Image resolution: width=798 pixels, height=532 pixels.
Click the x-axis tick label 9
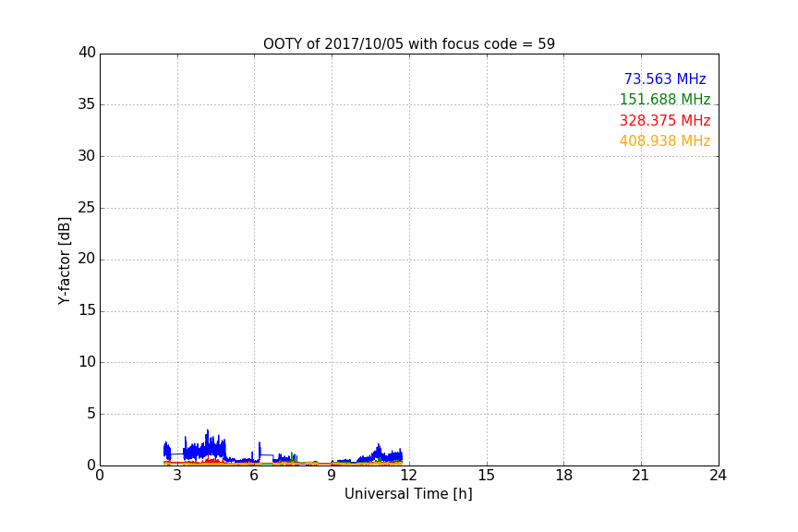(x=332, y=476)
